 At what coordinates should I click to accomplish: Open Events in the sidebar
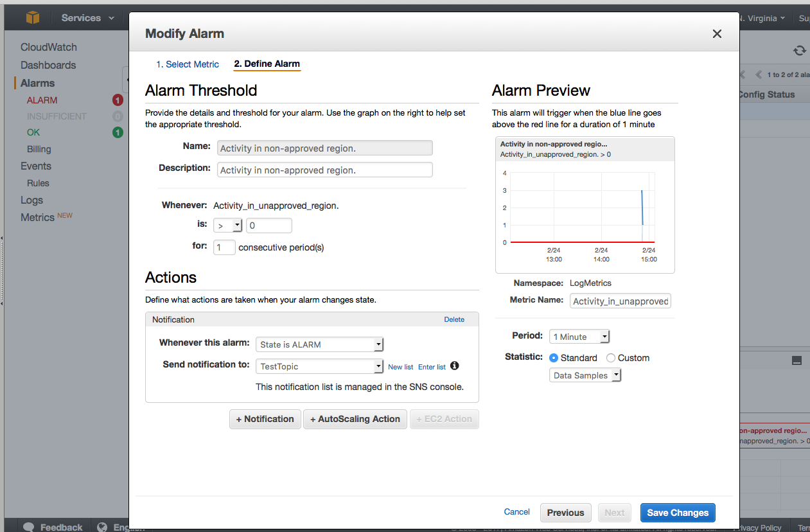[x=36, y=166]
